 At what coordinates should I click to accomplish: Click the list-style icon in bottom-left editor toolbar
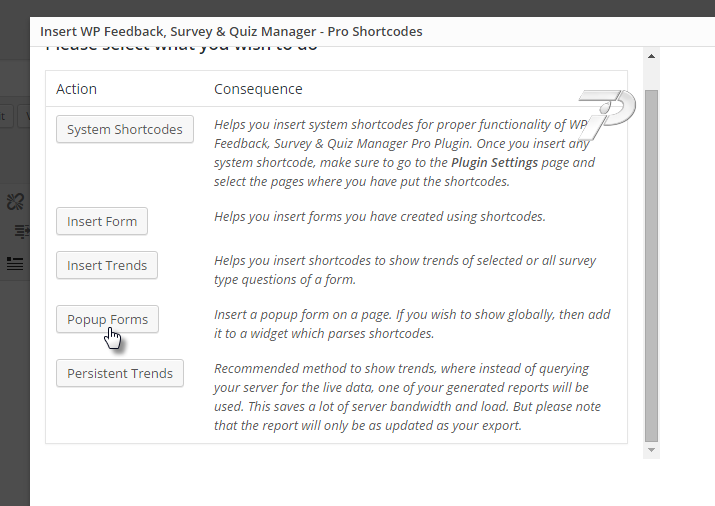click(x=15, y=263)
